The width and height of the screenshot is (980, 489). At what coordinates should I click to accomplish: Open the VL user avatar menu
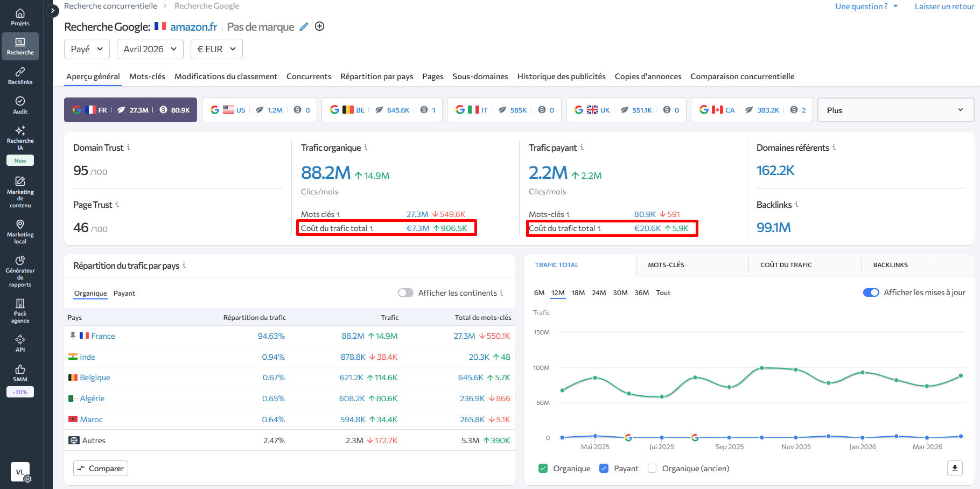pos(20,472)
